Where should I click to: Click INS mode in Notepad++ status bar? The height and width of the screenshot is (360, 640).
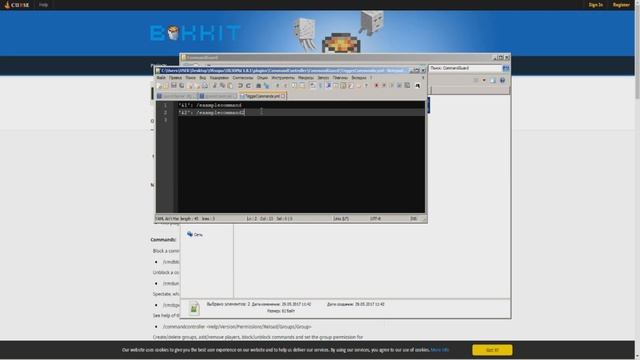(x=413, y=219)
